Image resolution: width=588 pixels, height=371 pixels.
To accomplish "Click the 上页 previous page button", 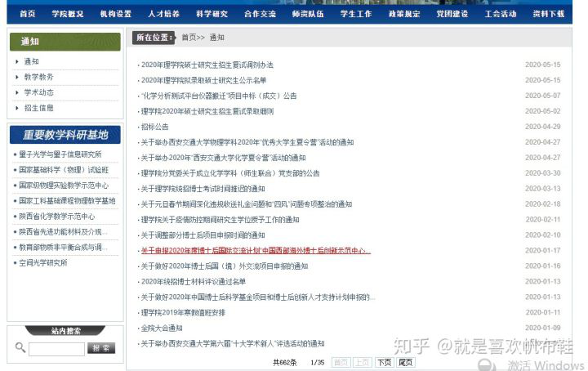I will (x=363, y=362).
